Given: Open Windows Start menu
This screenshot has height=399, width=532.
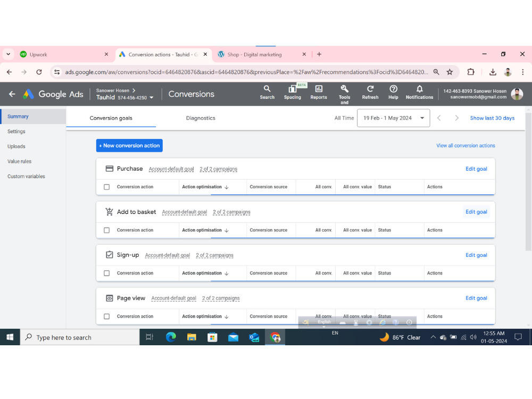Looking at the screenshot, I should point(10,337).
